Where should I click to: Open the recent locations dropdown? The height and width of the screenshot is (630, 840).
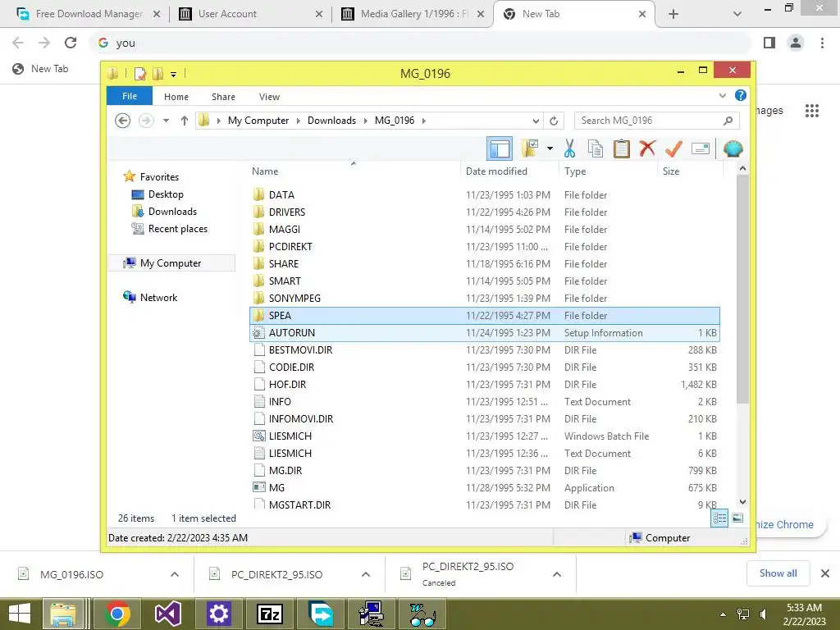click(166, 121)
